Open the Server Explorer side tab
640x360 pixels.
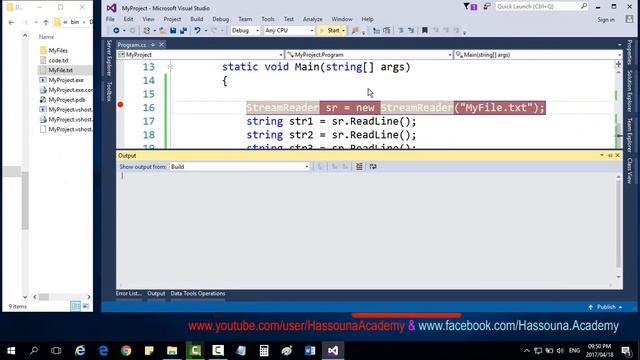[109, 58]
